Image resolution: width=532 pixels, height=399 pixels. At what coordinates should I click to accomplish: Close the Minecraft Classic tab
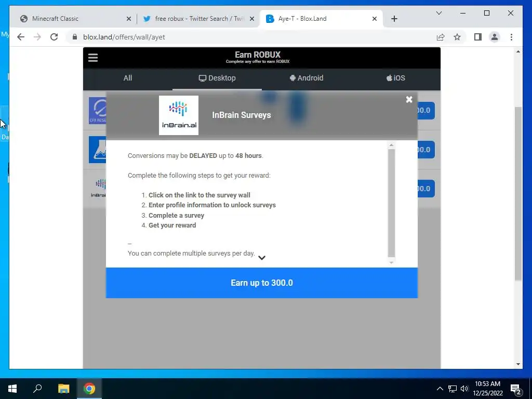click(129, 19)
